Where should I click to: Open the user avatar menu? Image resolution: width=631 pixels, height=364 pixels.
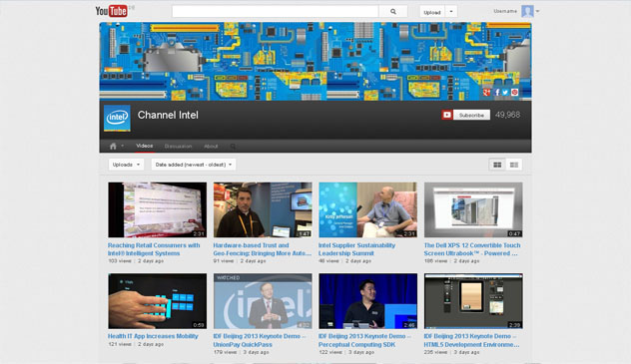[527, 11]
